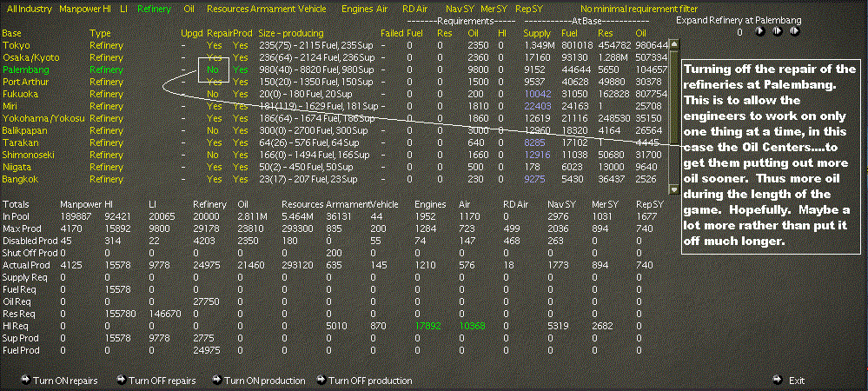Select the Rep SY filter tab
Screen dimensions: 868x391
[x=528, y=9]
